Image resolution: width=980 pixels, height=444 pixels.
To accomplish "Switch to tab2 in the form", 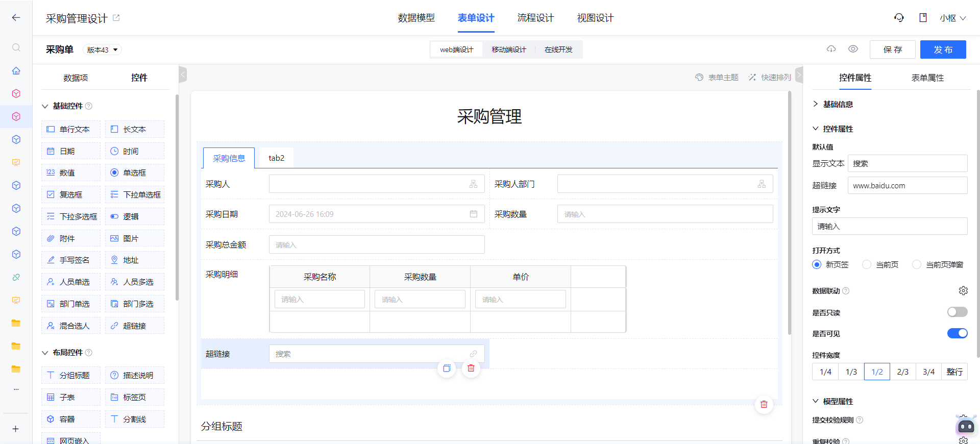I will coord(277,158).
